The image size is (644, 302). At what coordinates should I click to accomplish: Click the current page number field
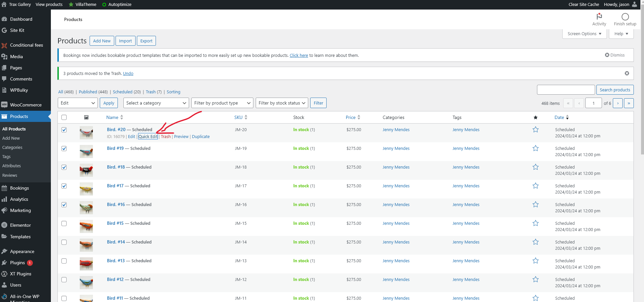click(593, 103)
